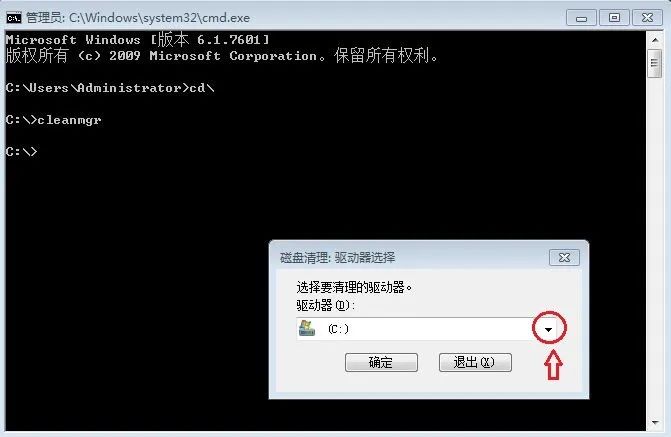
Task: Click the 磁盘清理: 驱动器选择 dialog title
Action: tap(337, 258)
